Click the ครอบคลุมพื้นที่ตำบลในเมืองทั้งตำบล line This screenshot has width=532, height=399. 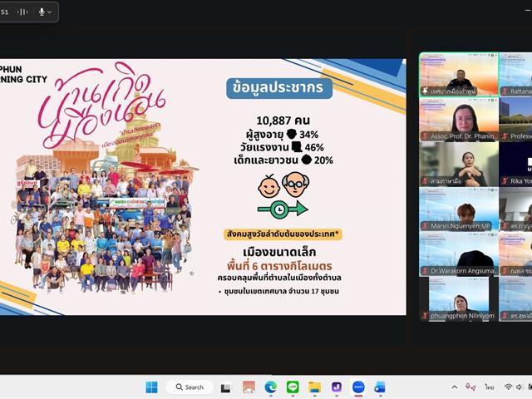(x=279, y=278)
